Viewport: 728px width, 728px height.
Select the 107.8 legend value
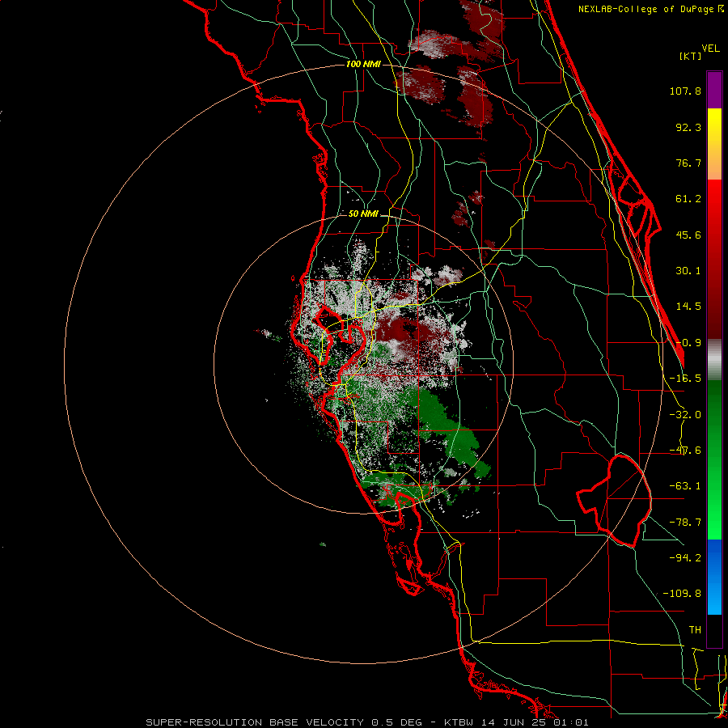click(685, 91)
